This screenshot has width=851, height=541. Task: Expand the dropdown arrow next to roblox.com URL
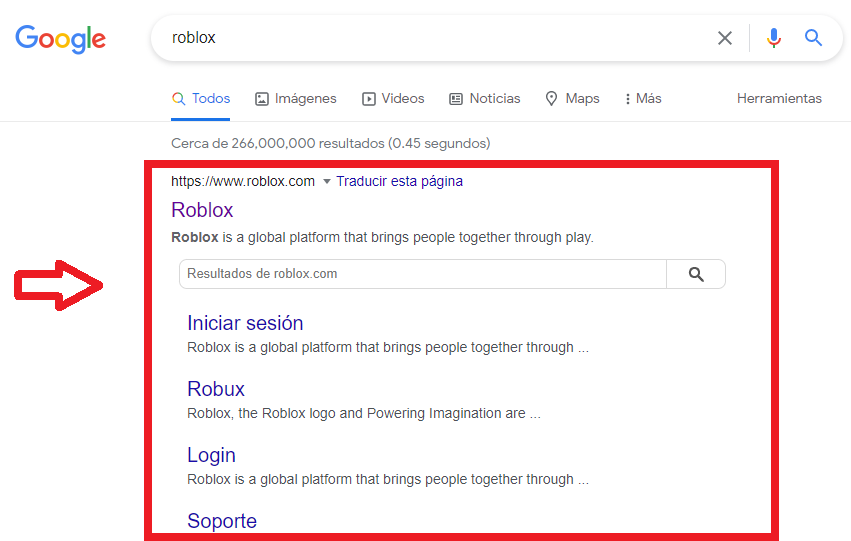[327, 181]
